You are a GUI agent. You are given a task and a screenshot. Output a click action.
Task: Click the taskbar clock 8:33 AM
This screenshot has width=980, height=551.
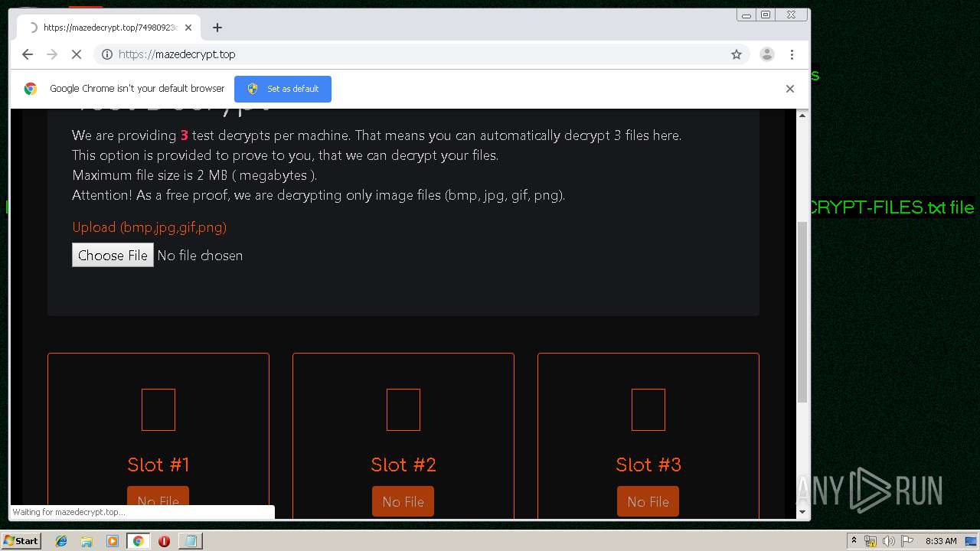(x=941, y=541)
